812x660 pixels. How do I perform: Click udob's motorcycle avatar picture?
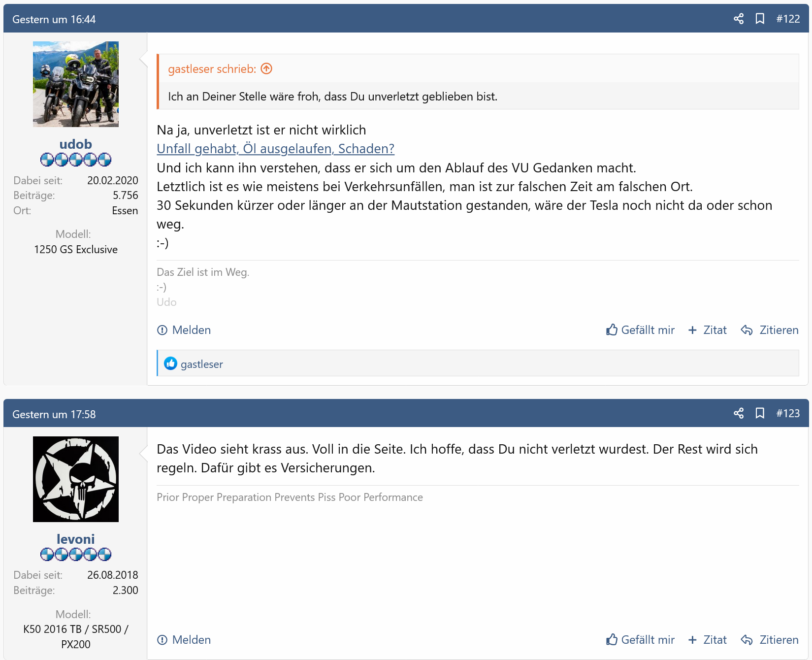(x=75, y=84)
